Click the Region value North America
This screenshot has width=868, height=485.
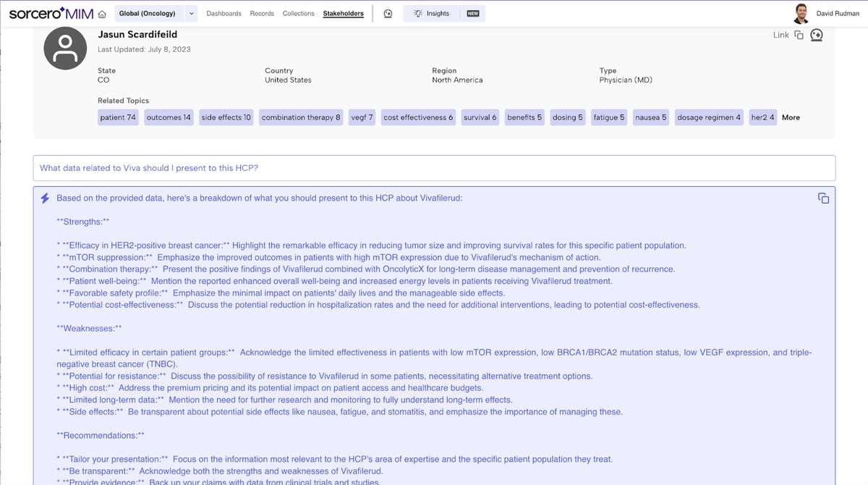(457, 80)
